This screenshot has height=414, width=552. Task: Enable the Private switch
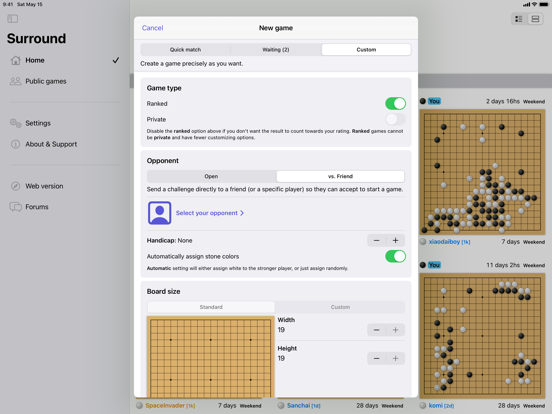click(395, 119)
